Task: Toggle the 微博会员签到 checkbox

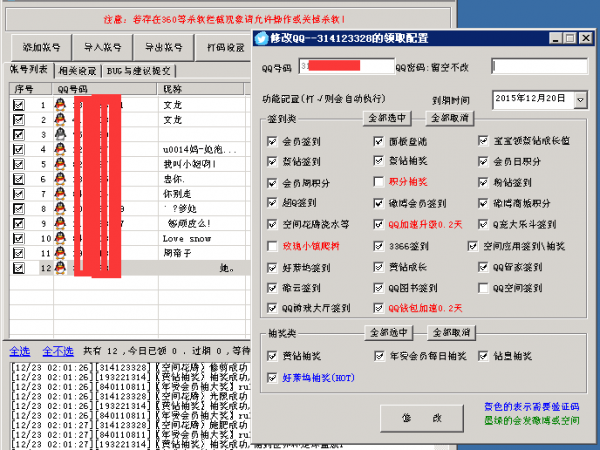Action: 378,203
